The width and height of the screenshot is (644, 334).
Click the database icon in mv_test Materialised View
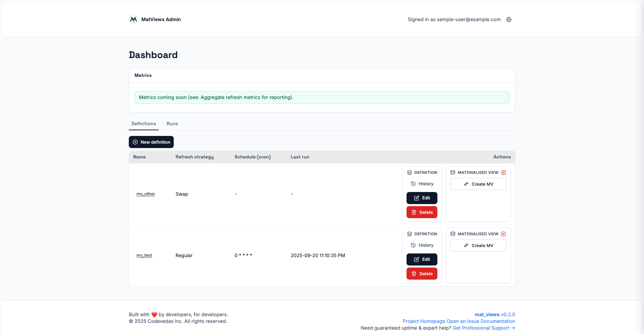tap(452, 234)
